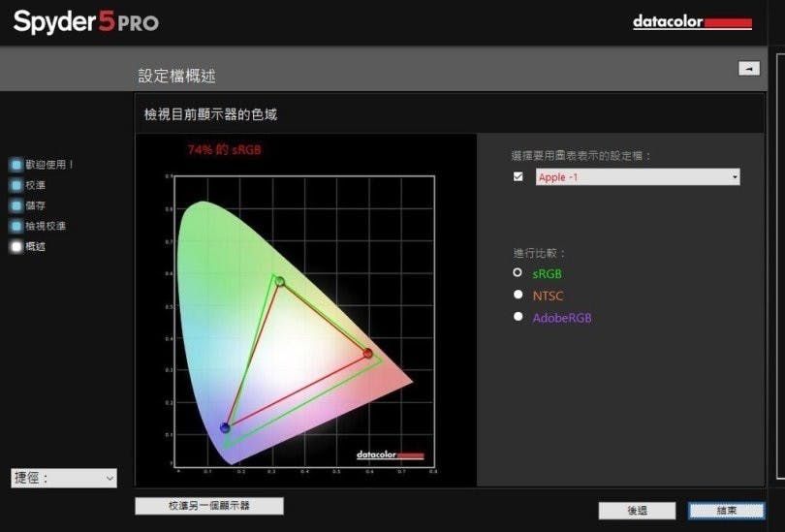This screenshot has height=532, width=785.
Task: Click the 結束 finish button
Action: click(x=727, y=511)
